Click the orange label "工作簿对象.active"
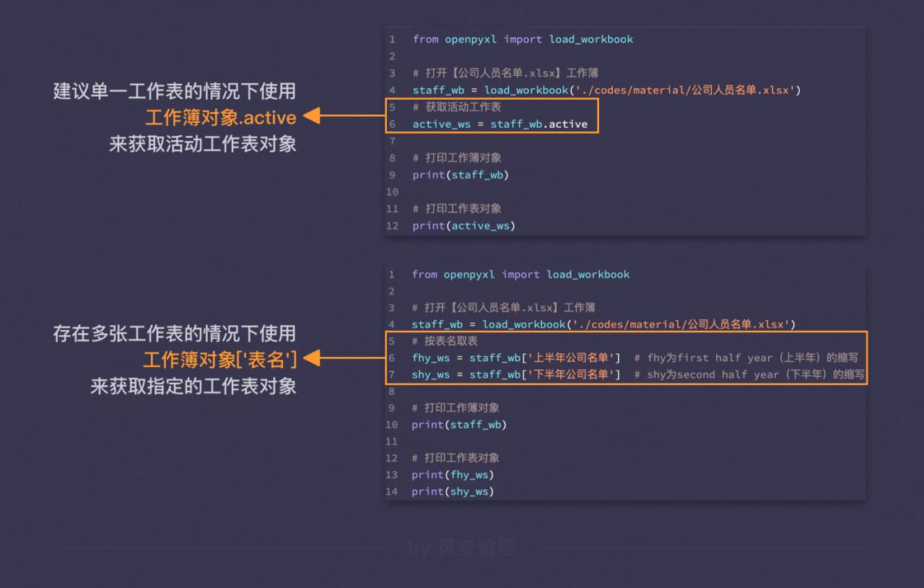 (x=220, y=117)
